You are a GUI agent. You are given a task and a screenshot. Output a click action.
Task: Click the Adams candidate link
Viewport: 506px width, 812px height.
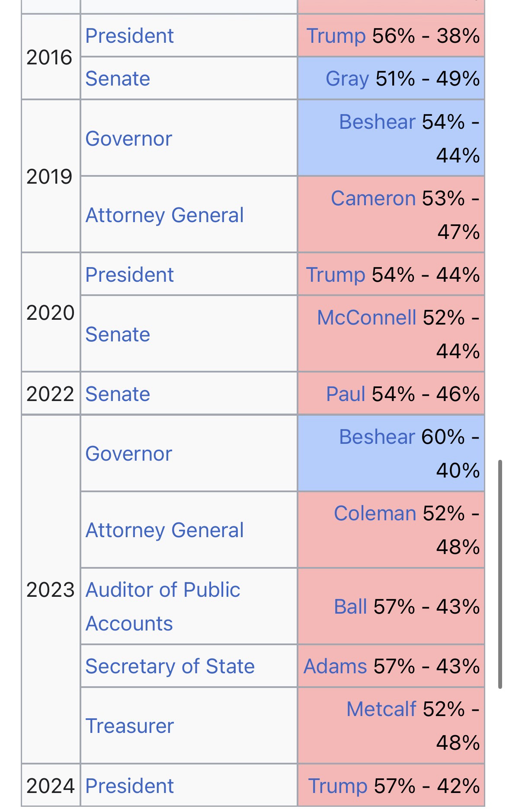[335, 666]
